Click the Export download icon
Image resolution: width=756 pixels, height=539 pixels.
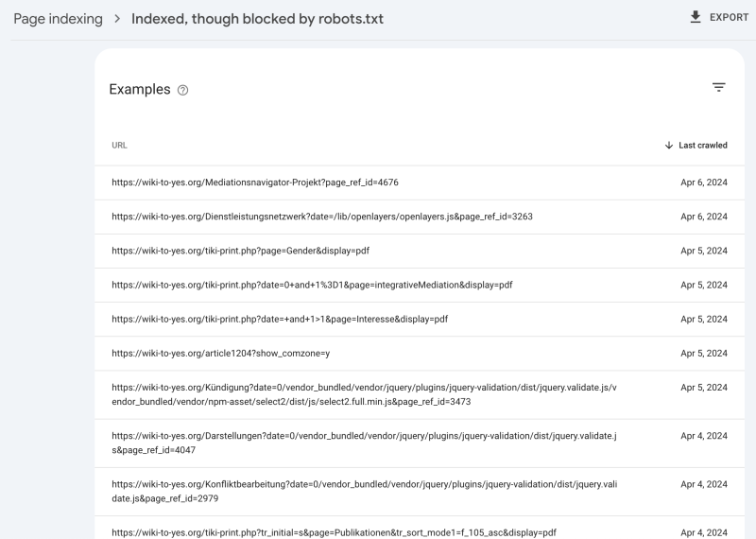[x=696, y=17]
